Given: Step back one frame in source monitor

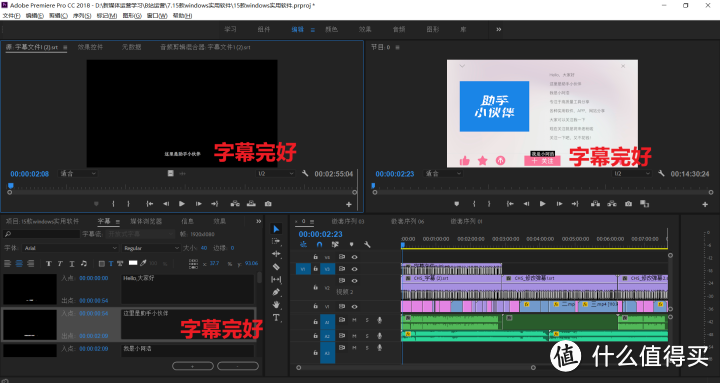Looking at the screenshot, I should coord(166,203).
